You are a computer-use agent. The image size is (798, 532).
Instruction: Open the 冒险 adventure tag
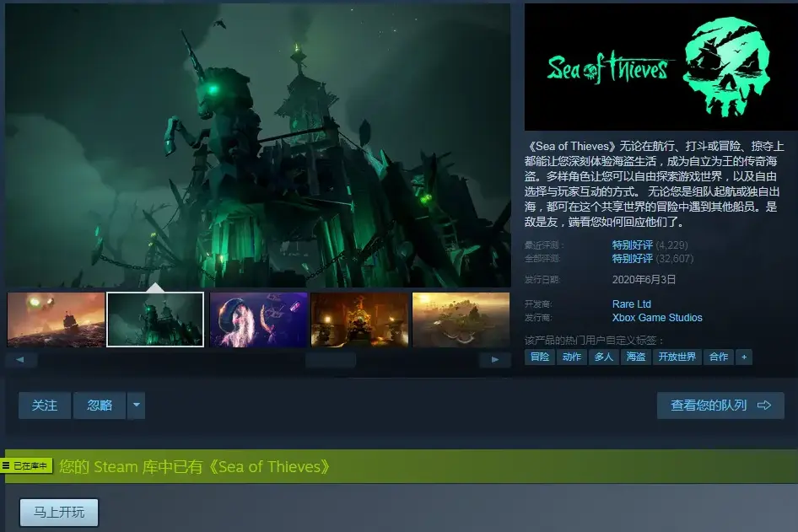(x=540, y=357)
